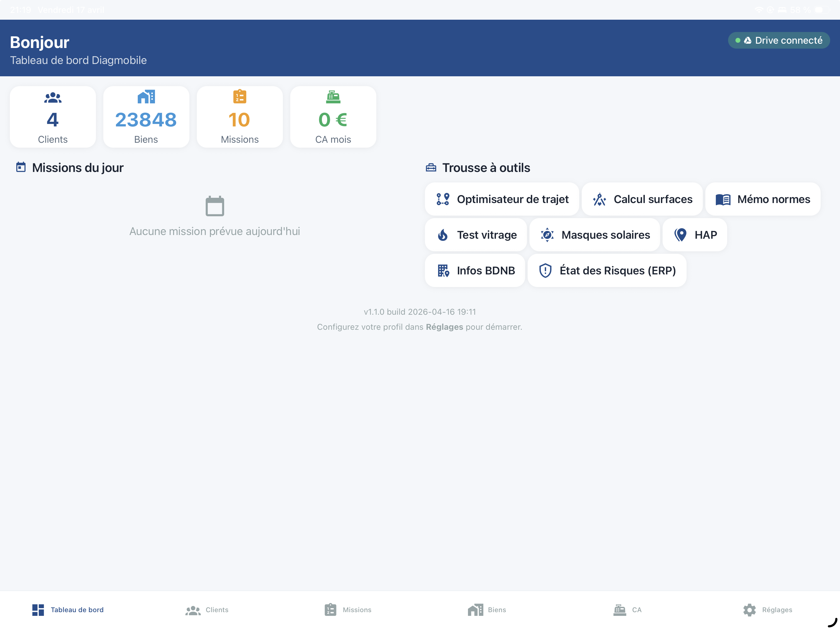The height and width of the screenshot is (630, 840).
Task: Click the Trousse à outils briefcase icon
Action: [x=431, y=167]
